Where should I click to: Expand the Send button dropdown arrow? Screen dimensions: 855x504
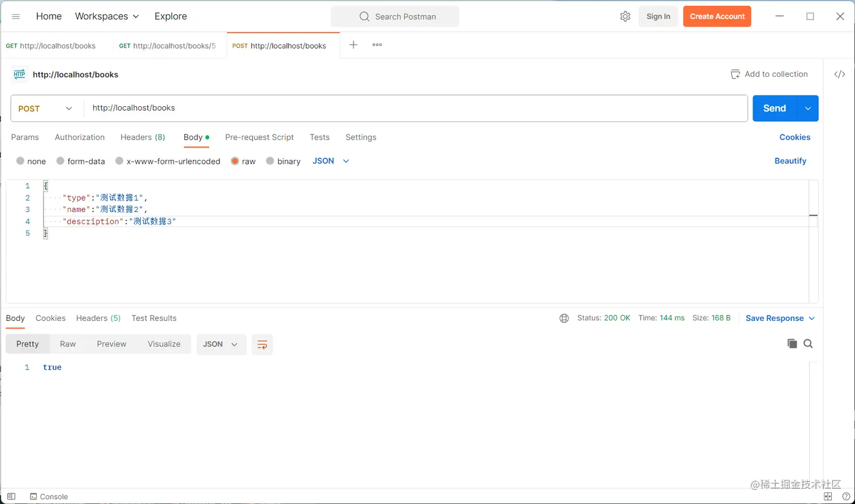[807, 108]
